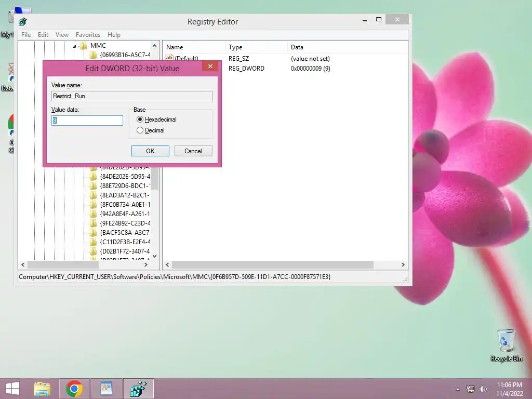Open the document app in taskbar
This screenshot has height=399, width=532.
point(106,389)
